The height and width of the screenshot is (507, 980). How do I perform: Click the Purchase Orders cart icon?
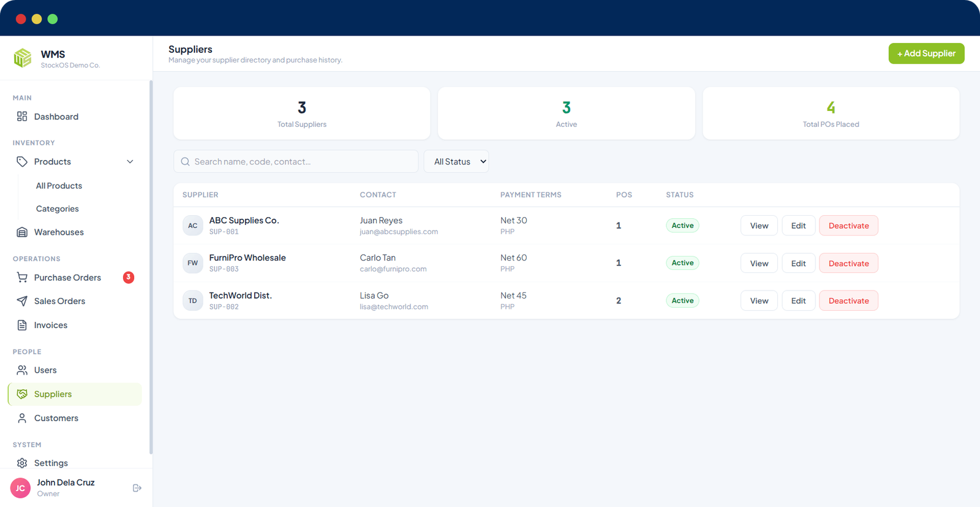pyautogui.click(x=22, y=278)
